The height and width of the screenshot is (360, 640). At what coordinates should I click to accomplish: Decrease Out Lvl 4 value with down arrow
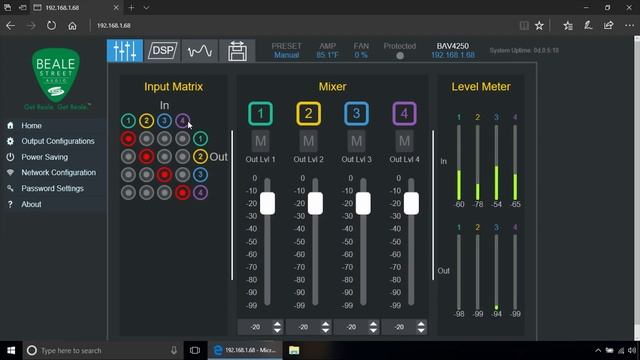pyautogui.click(x=421, y=331)
